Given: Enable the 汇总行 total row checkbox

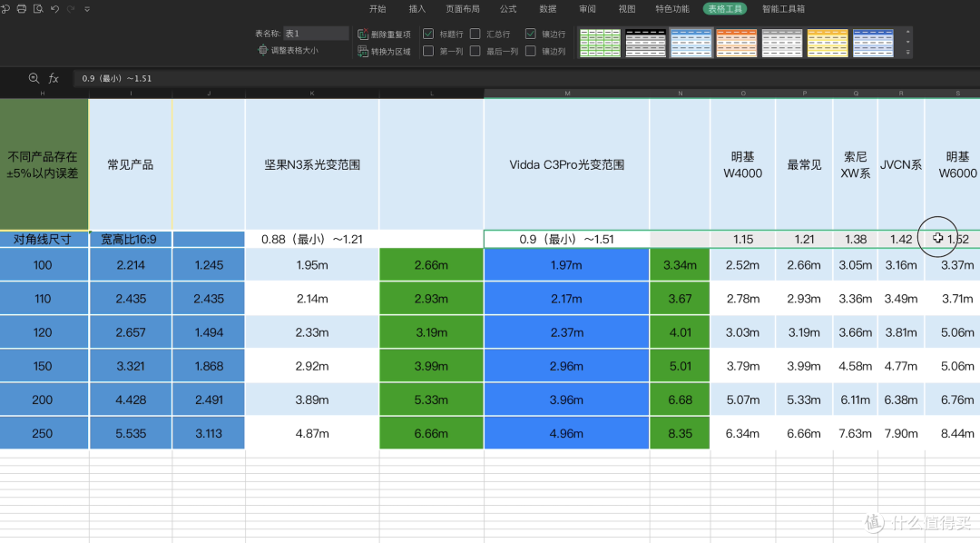Looking at the screenshot, I should tap(475, 34).
